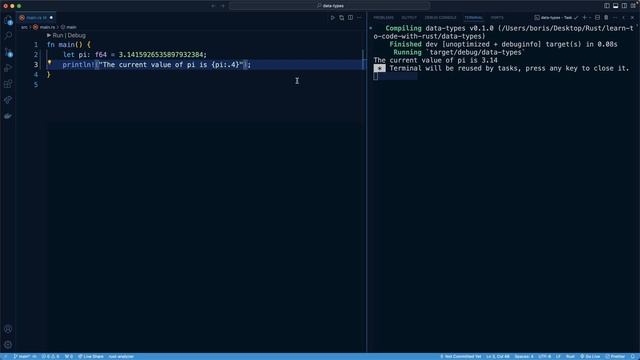Image resolution: width=640 pixels, height=360 pixels.
Task: Open editor More Actions ellipsis
Action: click(359, 18)
